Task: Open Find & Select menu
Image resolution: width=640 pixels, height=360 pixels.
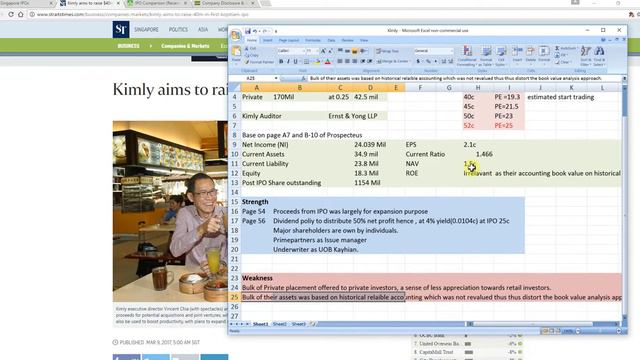Action: [599, 56]
